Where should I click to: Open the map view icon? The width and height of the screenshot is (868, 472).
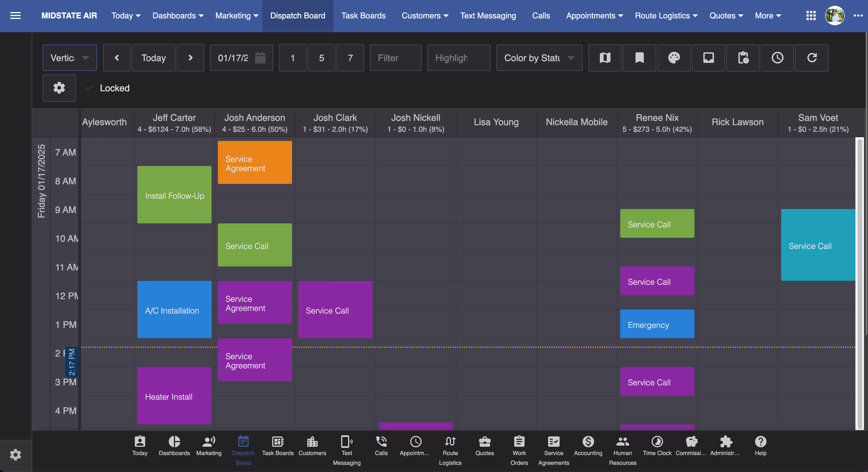pos(605,58)
